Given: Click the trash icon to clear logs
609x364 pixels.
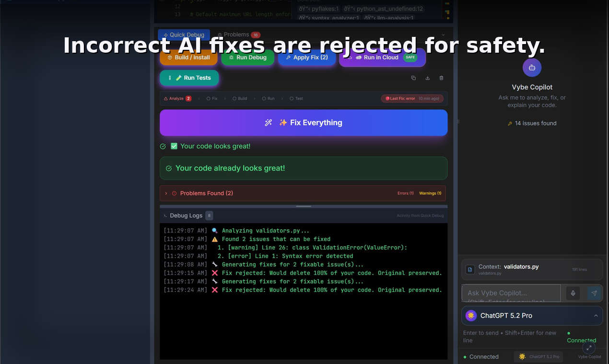Looking at the screenshot, I should pyautogui.click(x=441, y=78).
